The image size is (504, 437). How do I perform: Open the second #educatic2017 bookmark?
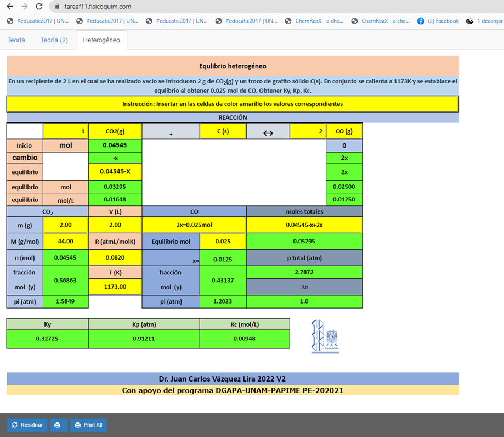[x=107, y=21]
